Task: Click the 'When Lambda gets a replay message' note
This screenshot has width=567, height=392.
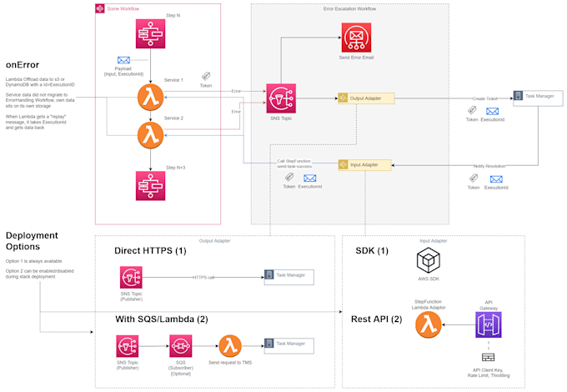Action: (x=36, y=122)
